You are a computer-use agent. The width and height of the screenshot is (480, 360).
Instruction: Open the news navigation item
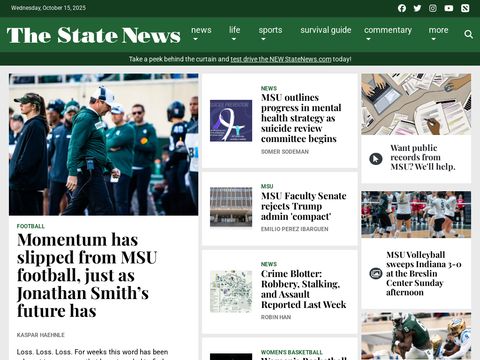pos(201,30)
